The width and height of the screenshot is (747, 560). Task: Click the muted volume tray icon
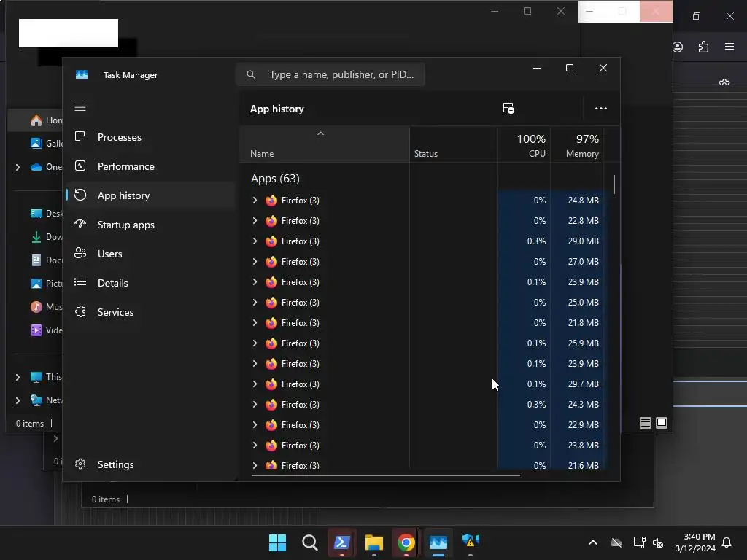tap(658, 542)
